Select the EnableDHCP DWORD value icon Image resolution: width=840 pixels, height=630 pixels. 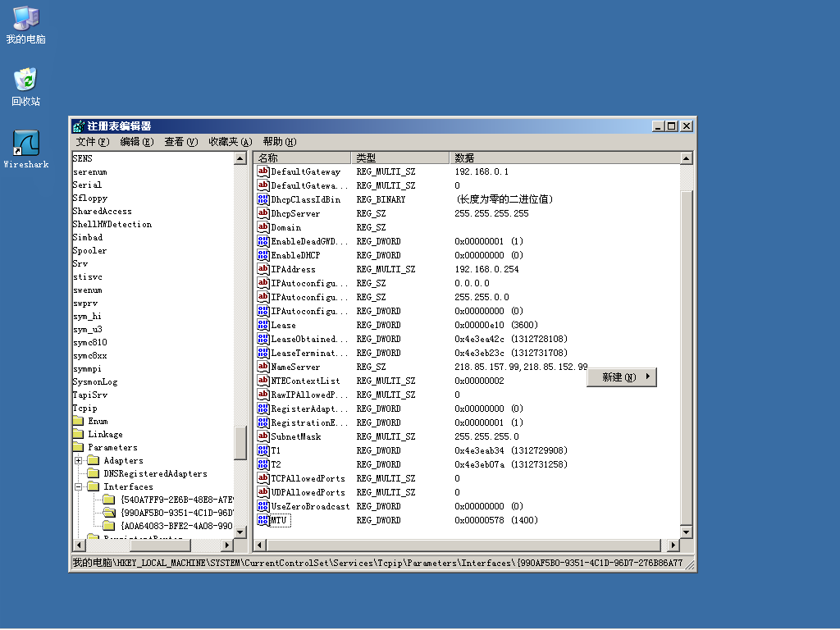(262, 255)
